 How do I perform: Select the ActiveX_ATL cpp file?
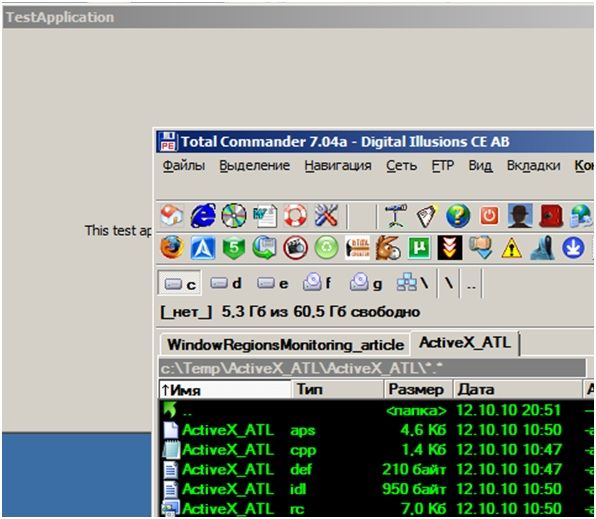tap(376, 450)
